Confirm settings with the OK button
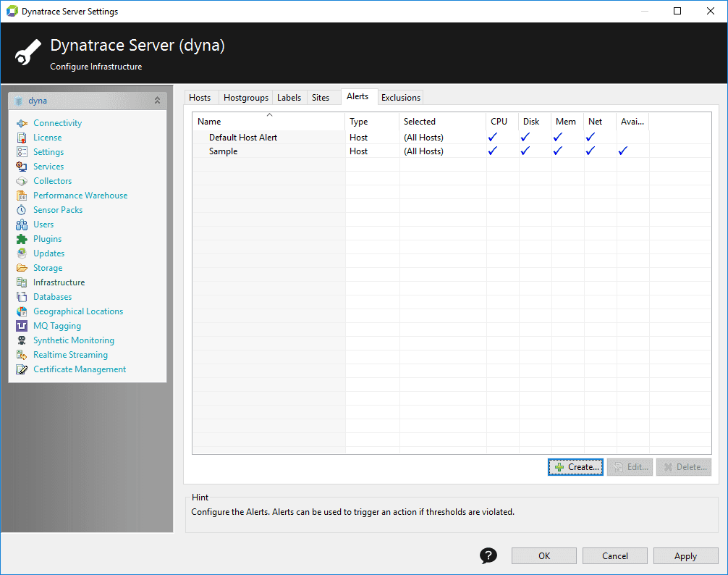Screen dimensions: 728x575 pos(544,556)
